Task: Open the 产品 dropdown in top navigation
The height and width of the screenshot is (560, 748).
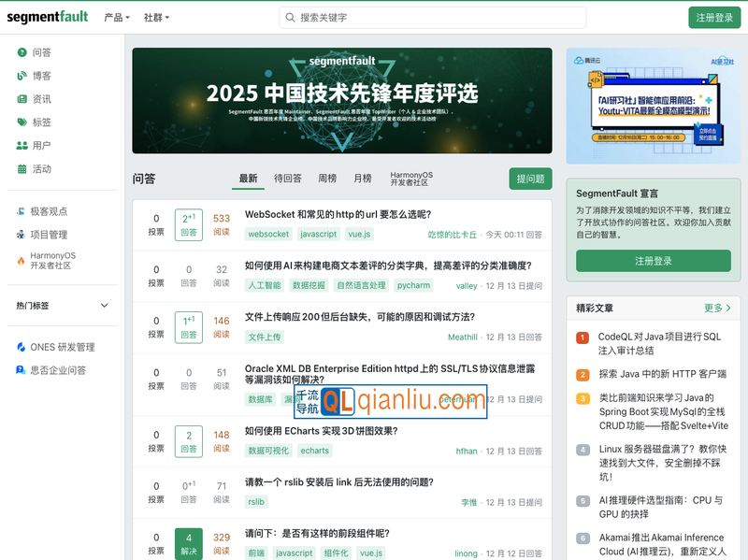Action: pos(117,18)
